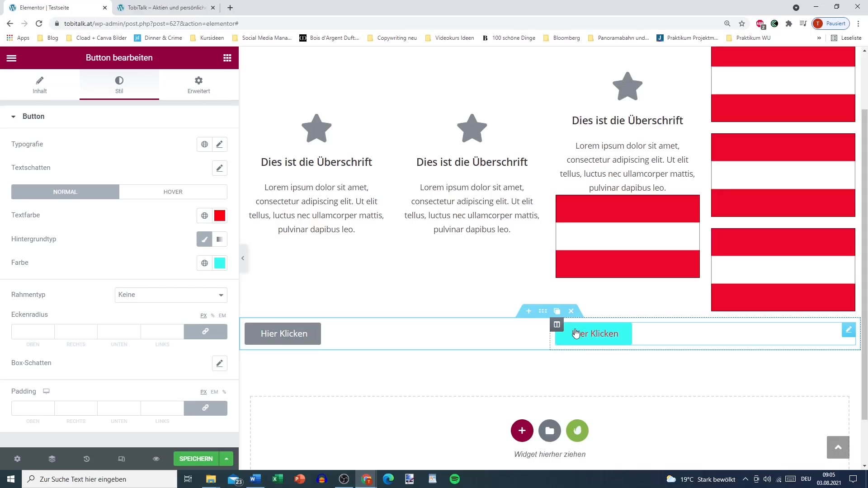Click the cyan Hier Klicken button

(x=593, y=333)
